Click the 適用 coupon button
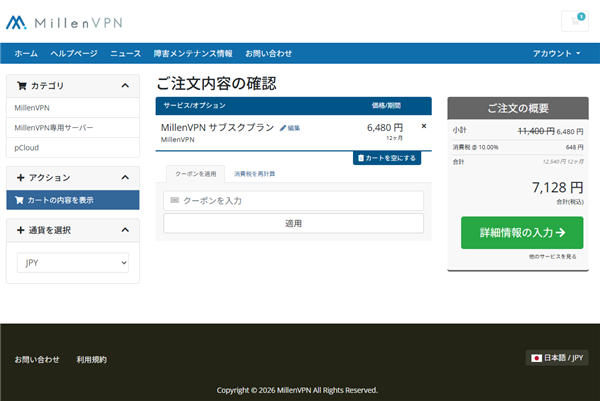Image resolution: width=600 pixels, height=401 pixels. (x=293, y=223)
